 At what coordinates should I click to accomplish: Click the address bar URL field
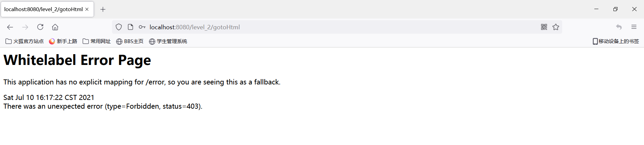302,27
